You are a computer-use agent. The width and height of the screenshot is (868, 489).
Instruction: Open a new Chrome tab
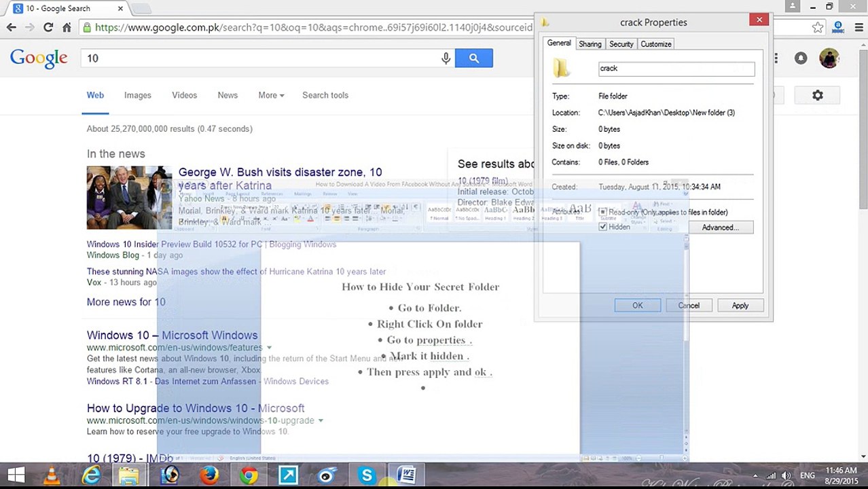pyautogui.click(x=141, y=8)
